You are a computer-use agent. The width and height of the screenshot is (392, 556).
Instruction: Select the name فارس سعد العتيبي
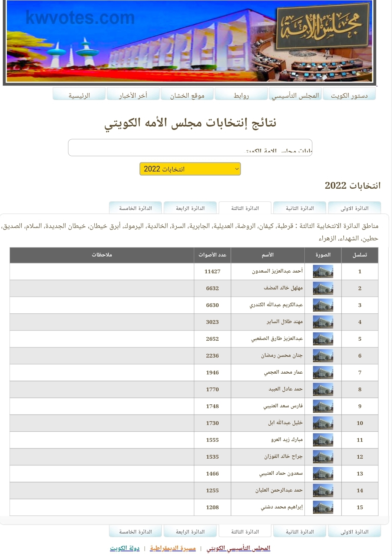click(283, 406)
